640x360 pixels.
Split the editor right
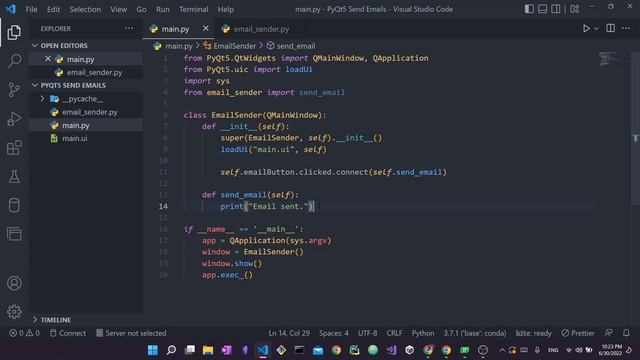611,28
